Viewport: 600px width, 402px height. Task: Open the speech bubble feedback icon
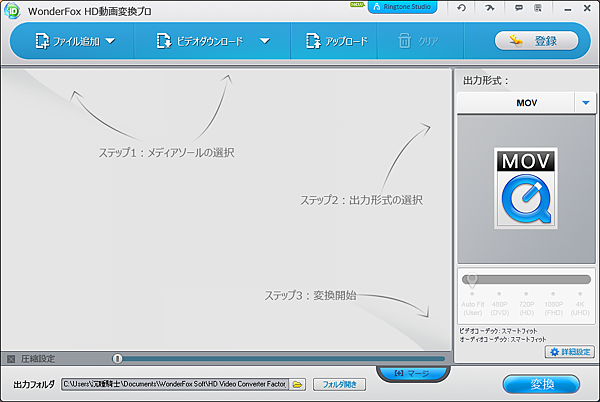(x=518, y=8)
